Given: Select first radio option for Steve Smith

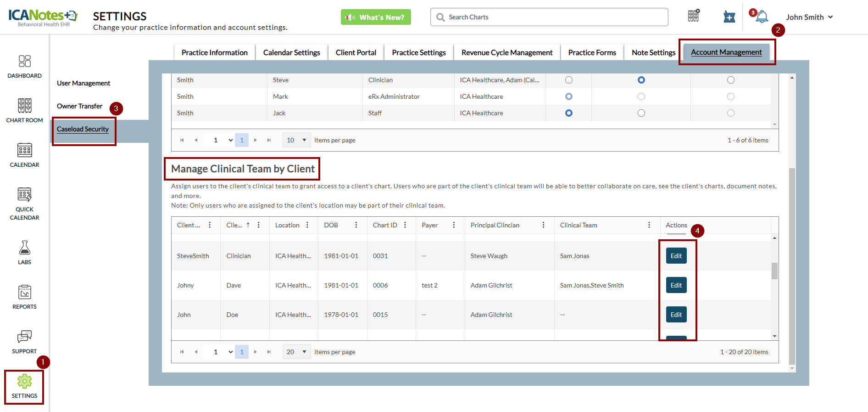Looking at the screenshot, I should (569, 80).
